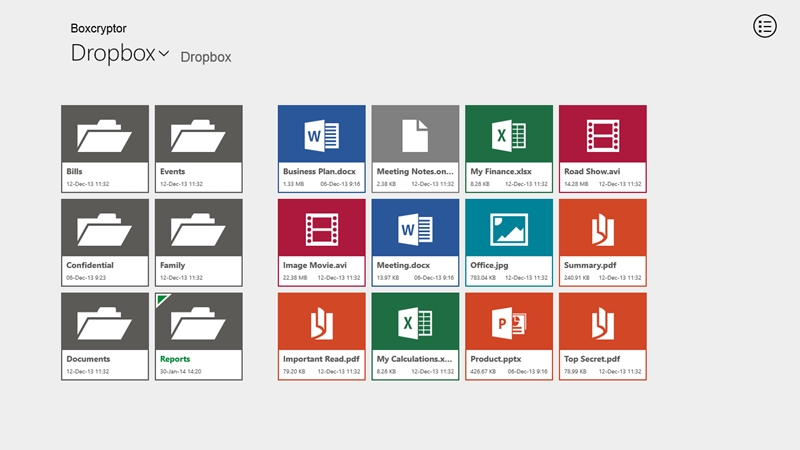Screen dimensions: 800x450
Task: Click the Meeting.docx size 13.97 KB
Action: tap(388, 278)
